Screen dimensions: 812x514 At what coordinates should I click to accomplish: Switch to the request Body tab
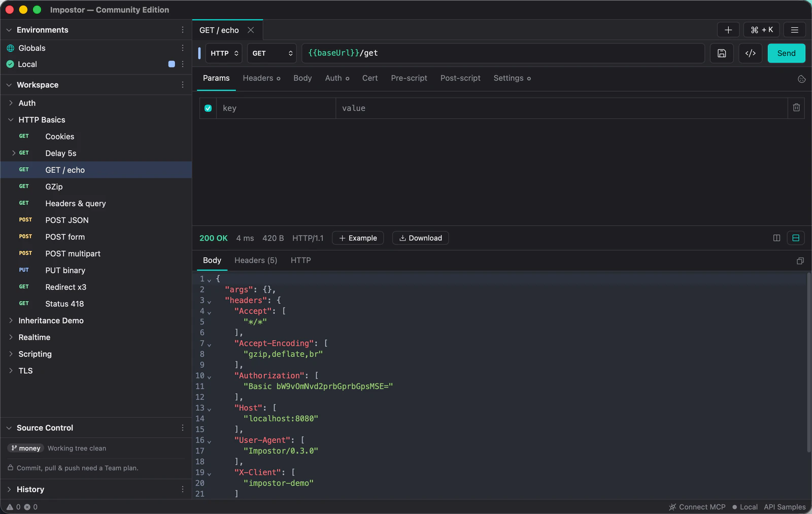[302, 78]
